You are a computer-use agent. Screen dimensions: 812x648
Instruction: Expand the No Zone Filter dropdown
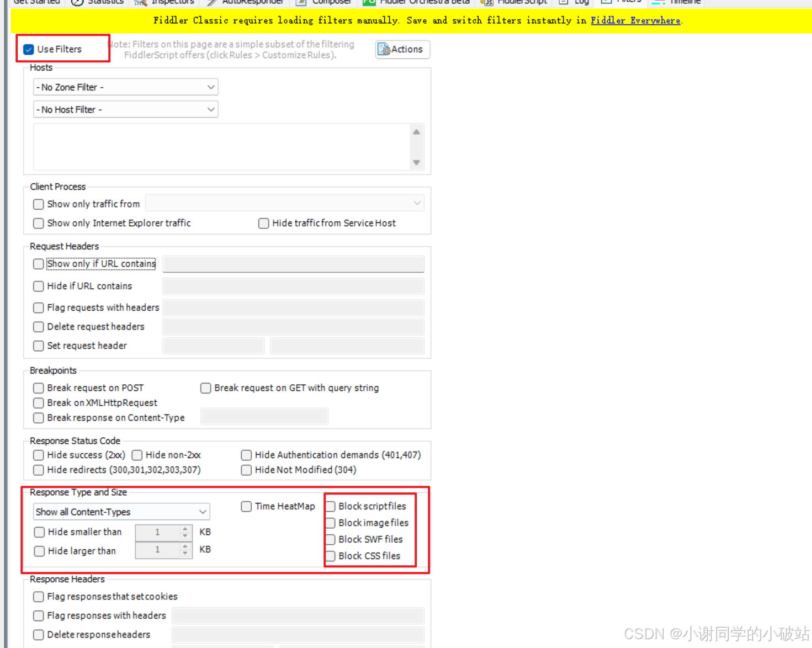click(x=126, y=87)
